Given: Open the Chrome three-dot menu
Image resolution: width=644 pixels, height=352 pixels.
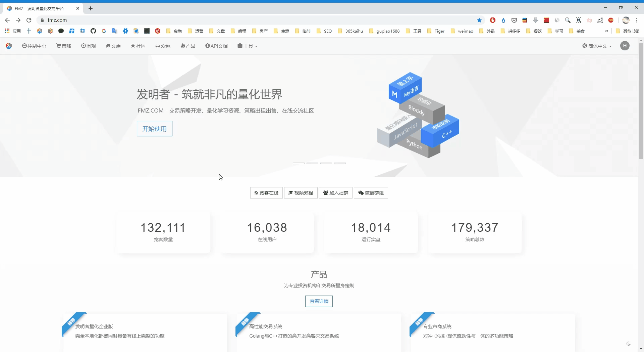Looking at the screenshot, I should point(637,20).
